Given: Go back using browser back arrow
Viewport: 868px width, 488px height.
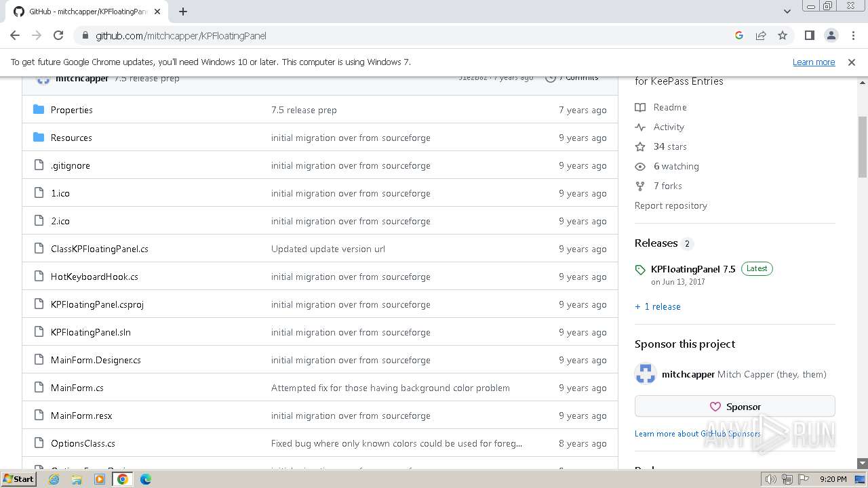Looking at the screenshot, I should click(15, 35).
